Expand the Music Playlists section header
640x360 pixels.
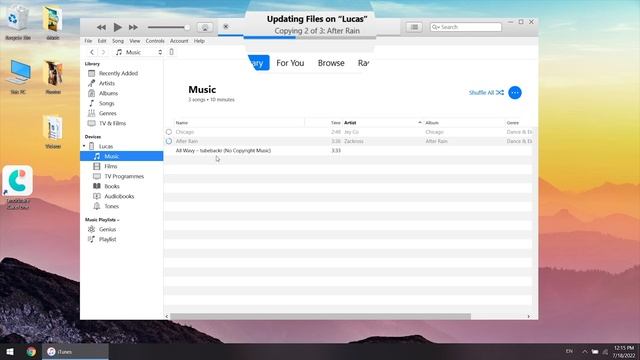point(102,220)
